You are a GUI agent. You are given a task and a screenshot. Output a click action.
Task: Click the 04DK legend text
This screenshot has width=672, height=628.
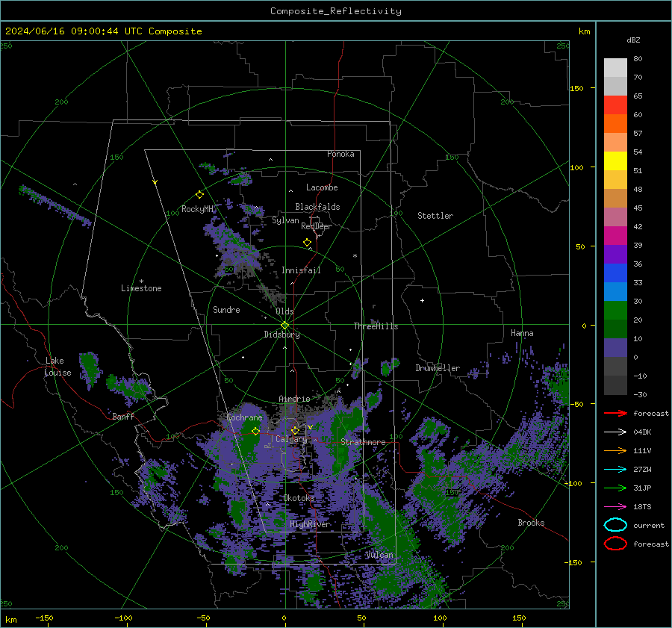click(642, 432)
